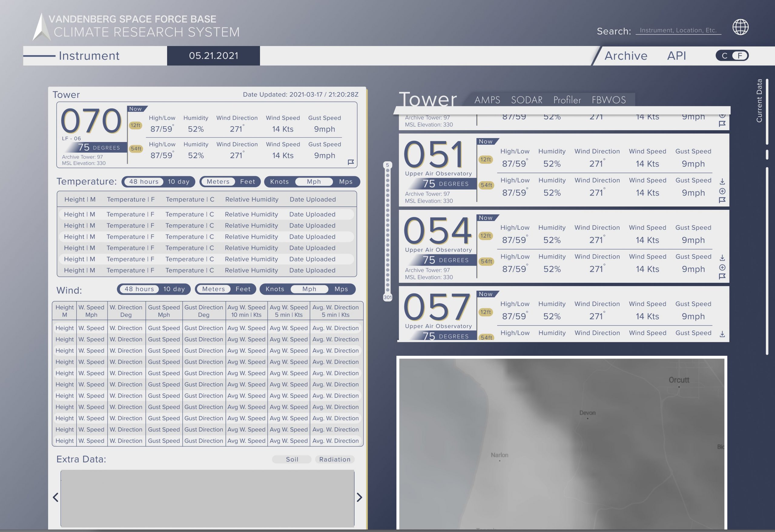Flag tower 054 card
Screen dimensions: 775x532
[x=722, y=276]
